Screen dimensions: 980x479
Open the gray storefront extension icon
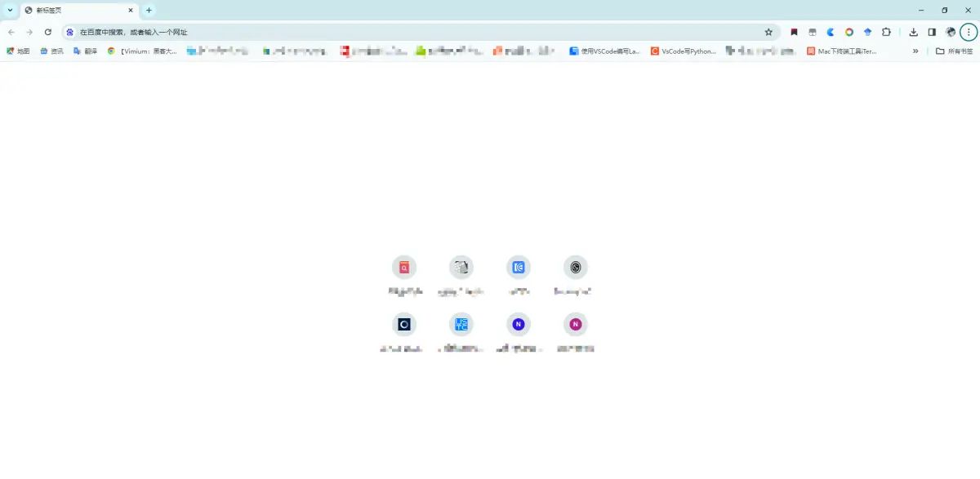coord(813,32)
